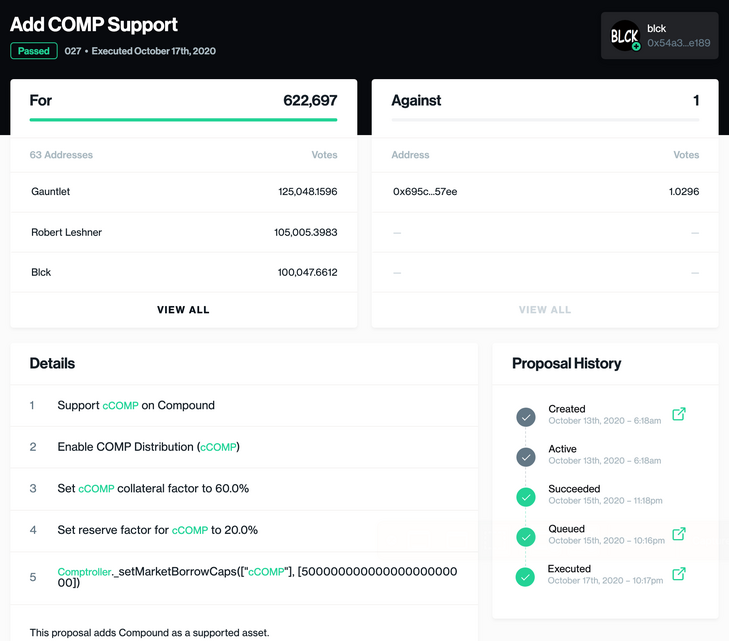The image size is (729, 641).
Task: View all For votes
Action: 183,310
